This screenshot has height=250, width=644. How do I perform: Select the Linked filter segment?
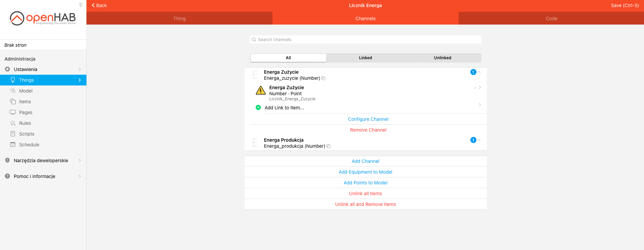(x=365, y=58)
